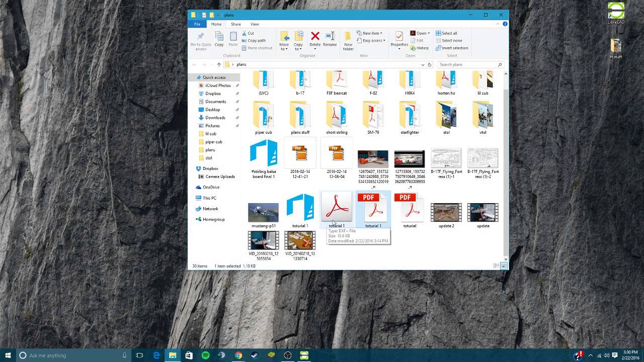The image size is (644, 362).
Task: Click the Copy button in Clipboard group
Action: point(219,39)
